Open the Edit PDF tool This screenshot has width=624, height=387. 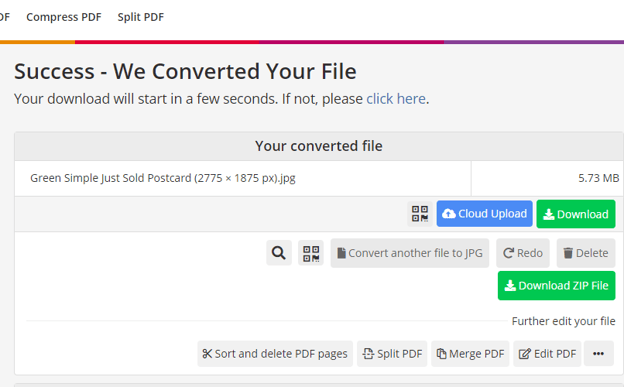point(547,354)
